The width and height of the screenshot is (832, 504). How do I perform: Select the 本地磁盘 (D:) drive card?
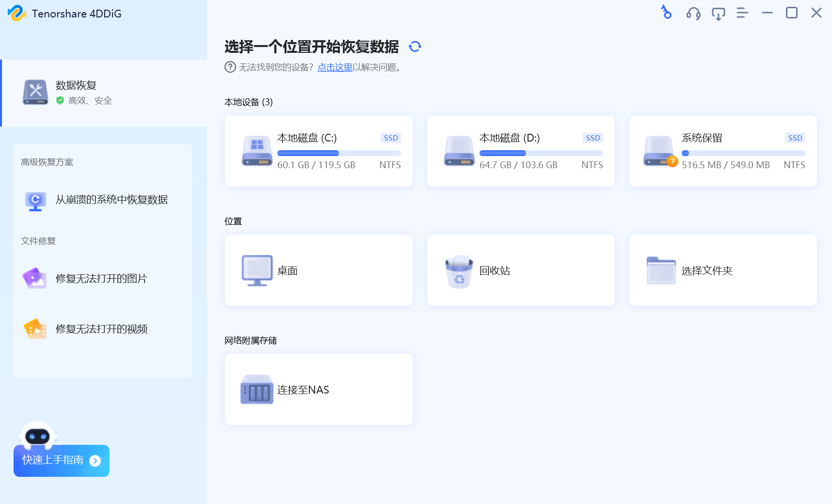tap(521, 151)
